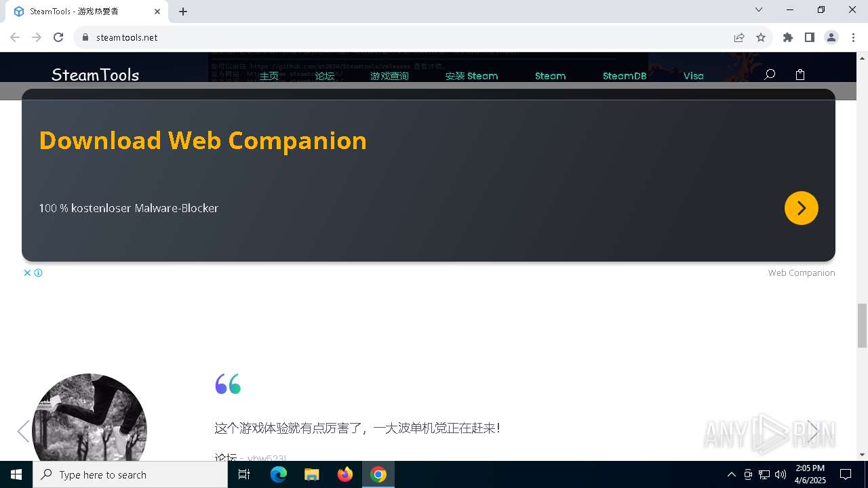
Task: Open the 主页 menu item
Action: 269,76
